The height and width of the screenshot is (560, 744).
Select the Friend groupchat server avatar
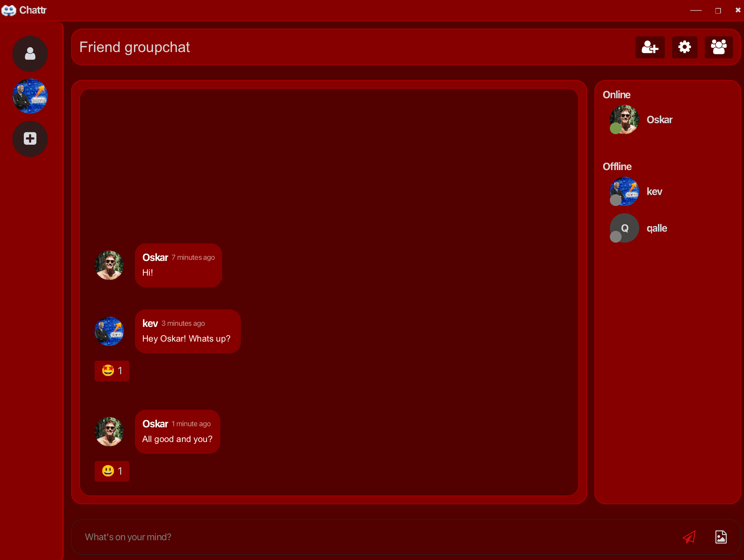click(30, 96)
